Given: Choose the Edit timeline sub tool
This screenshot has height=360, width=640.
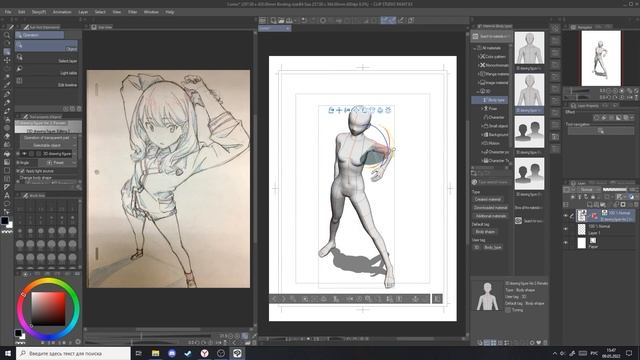Looking at the screenshot, I should (47, 83).
